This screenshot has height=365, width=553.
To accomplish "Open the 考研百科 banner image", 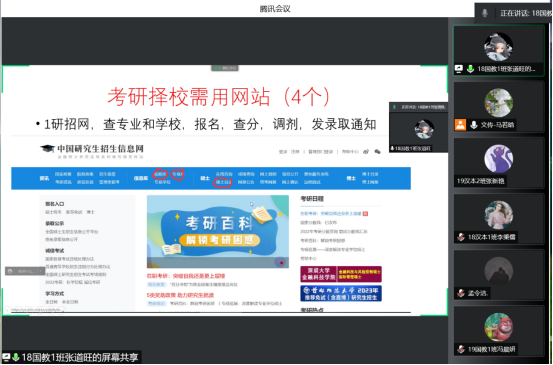I will coord(218,232).
